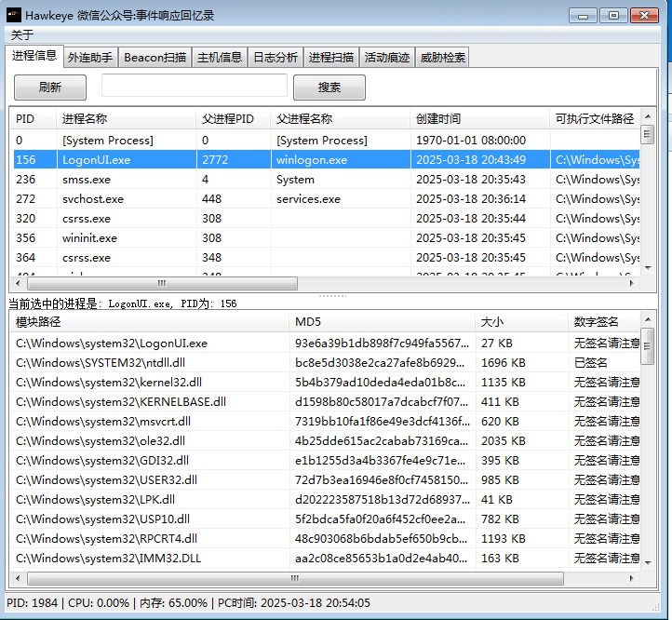The width and height of the screenshot is (672, 620).
Task: Click the module list scroll-left arrow
Action: (x=18, y=578)
